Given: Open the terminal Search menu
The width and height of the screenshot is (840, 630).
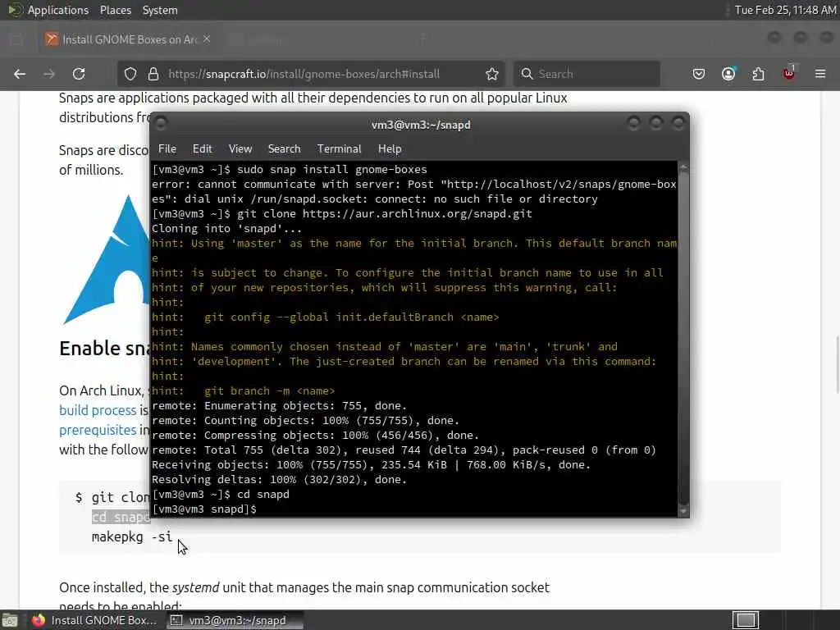Looking at the screenshot, I should click(284, 149).
